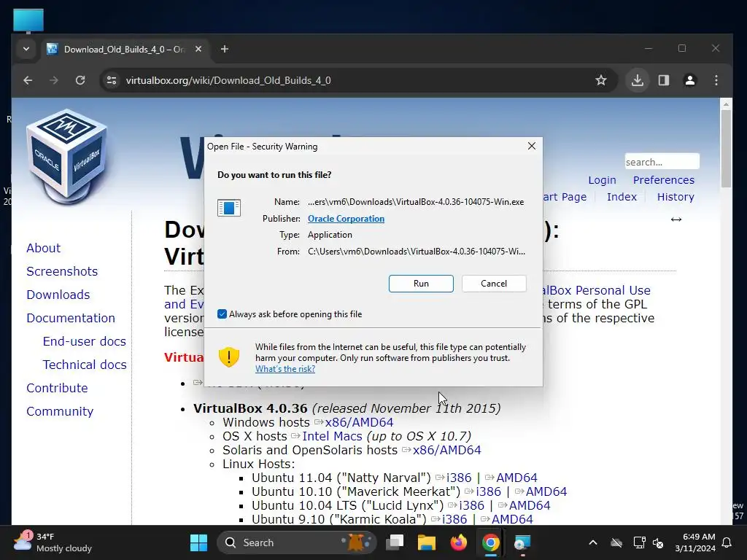Open Firefox from the taskbar
Viewport: 747px width, 560px height.
click(458, 542)
